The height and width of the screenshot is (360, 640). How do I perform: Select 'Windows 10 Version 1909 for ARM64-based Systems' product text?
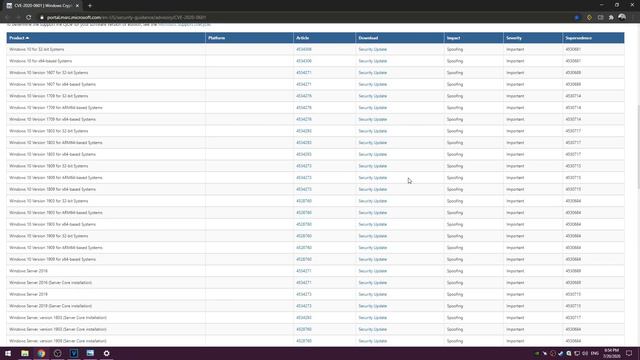tap(56, 248)
